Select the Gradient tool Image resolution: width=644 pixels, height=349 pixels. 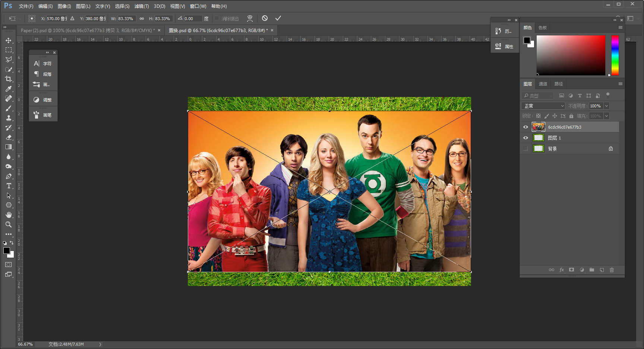pyautogui.click(x=9, y=147)
